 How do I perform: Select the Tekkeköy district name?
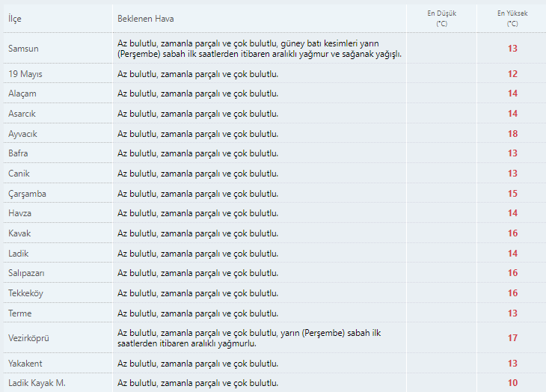click(25, 293)
